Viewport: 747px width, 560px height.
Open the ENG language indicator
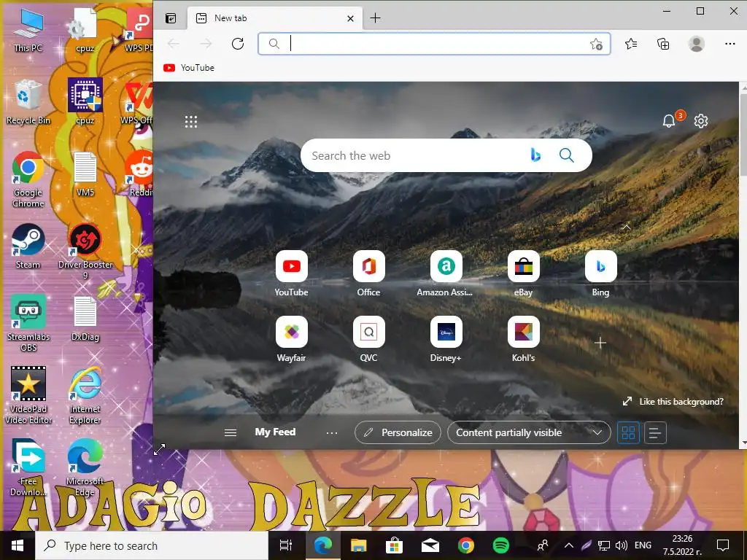643,545
